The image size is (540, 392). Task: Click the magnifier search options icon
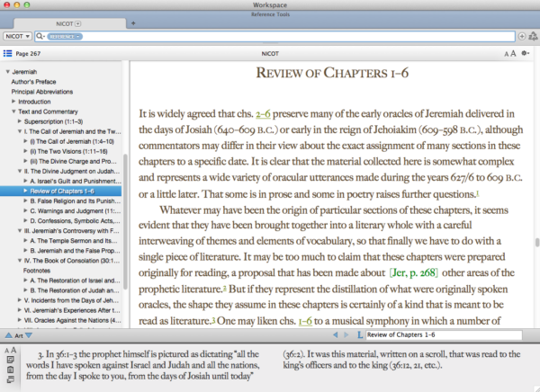[43, 36]
